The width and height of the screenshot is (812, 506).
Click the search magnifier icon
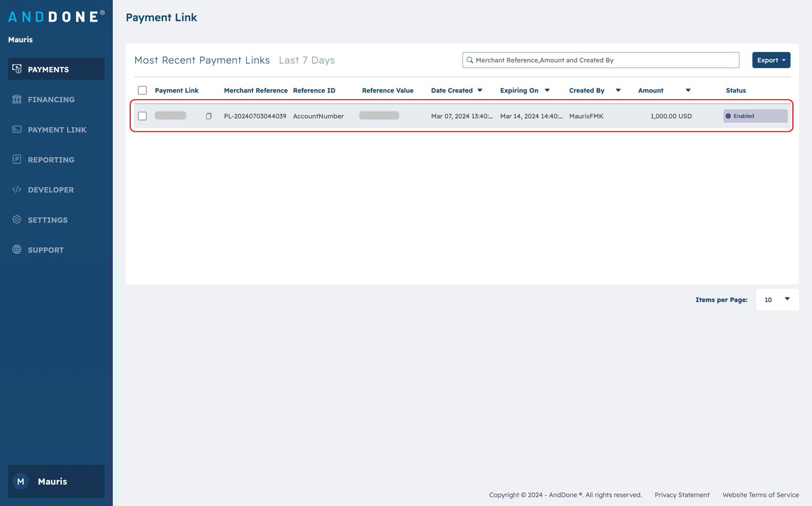[x=470, y=59]
